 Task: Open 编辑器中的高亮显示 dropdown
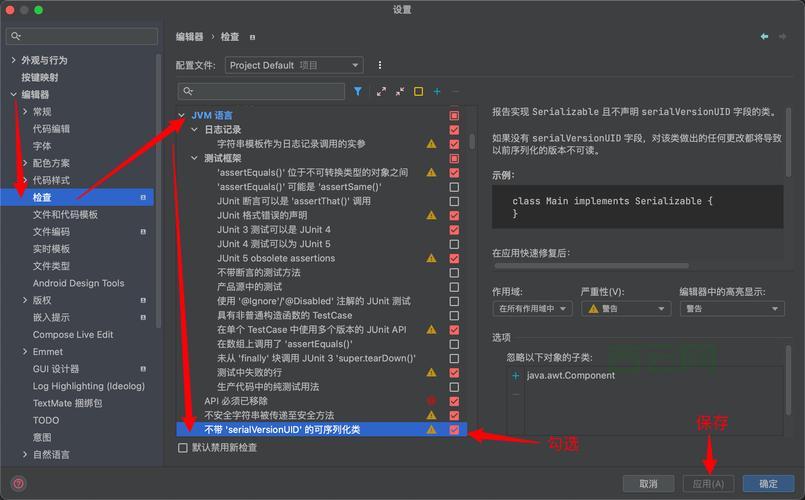pyautogui.click(x=732, y=309)
